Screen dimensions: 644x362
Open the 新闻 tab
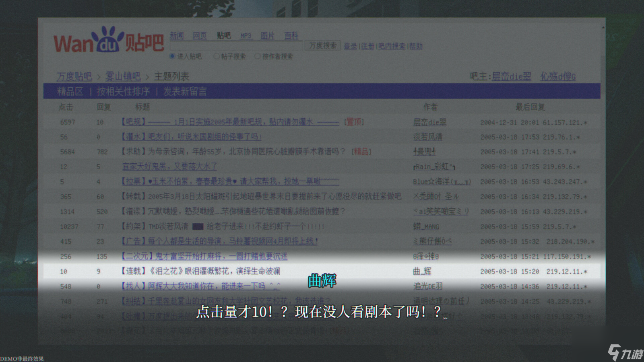click(177, 36)
